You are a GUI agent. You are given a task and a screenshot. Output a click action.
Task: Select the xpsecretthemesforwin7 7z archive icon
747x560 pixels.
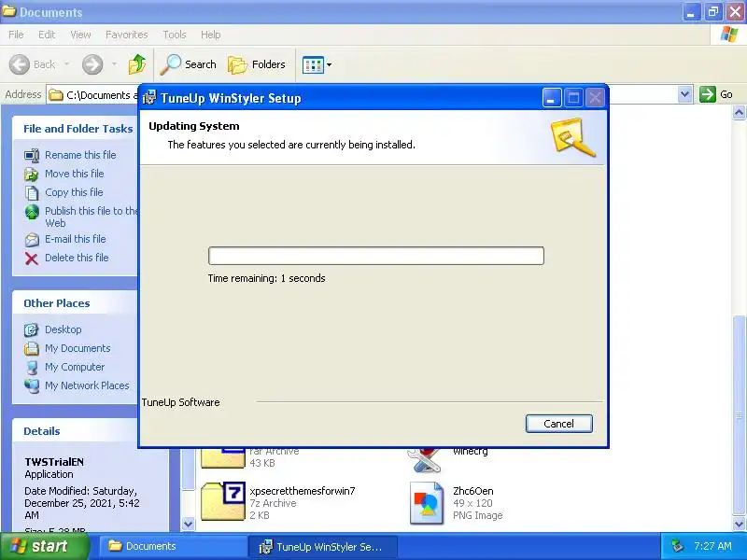pyautogui.click(x=223, y=501)
